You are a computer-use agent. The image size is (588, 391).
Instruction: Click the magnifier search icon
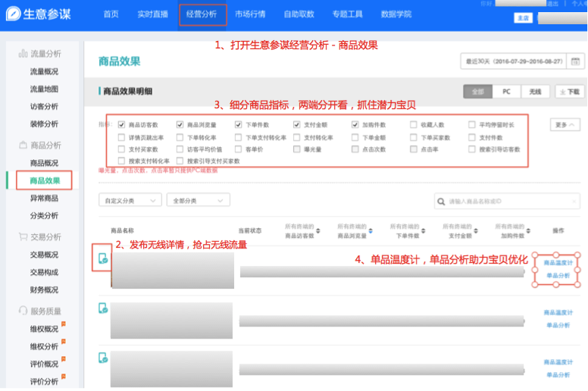click(441, 202)
